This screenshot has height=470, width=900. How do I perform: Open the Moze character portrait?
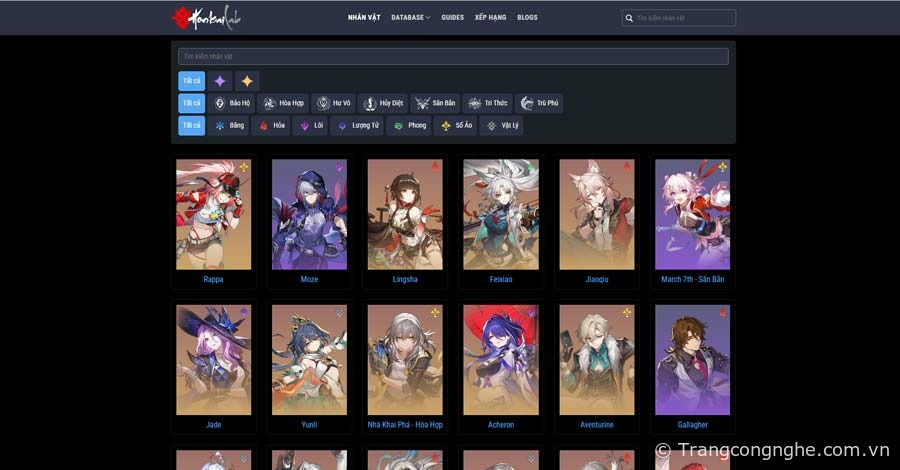(x=309, y=214)
